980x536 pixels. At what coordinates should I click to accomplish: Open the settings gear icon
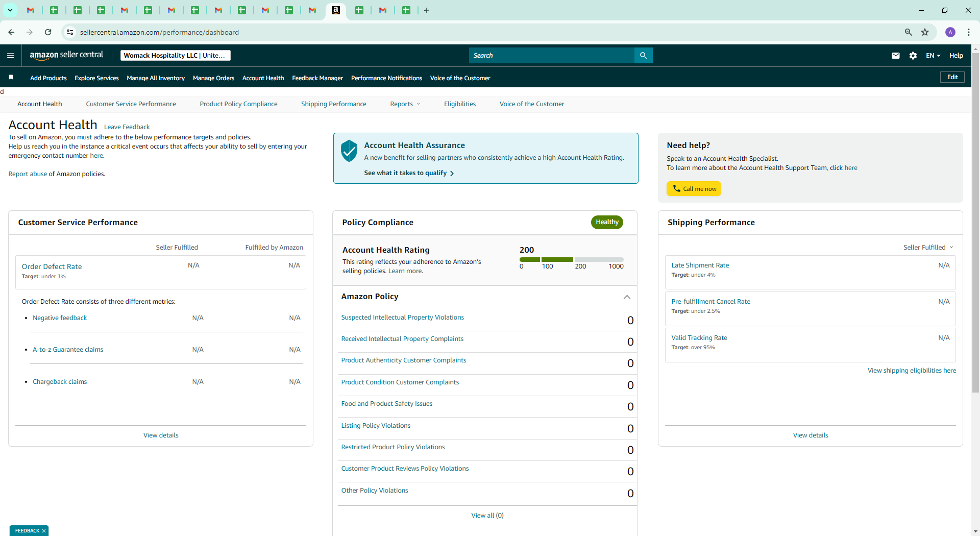point(913,56)
